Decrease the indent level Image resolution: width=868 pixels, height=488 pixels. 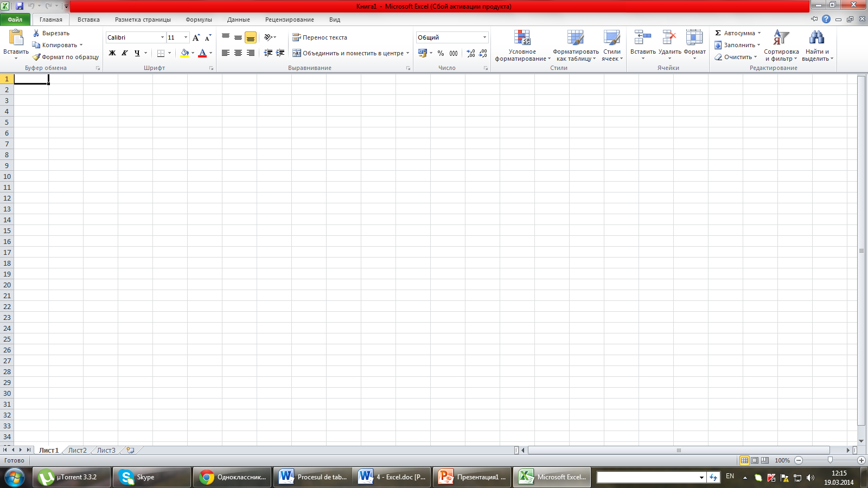(268, 53)
